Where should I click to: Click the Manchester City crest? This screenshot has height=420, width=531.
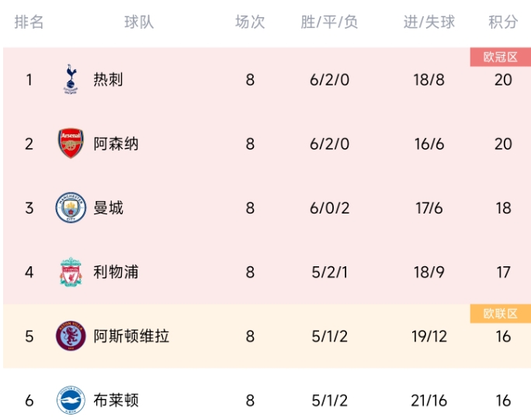click(71, 207)
